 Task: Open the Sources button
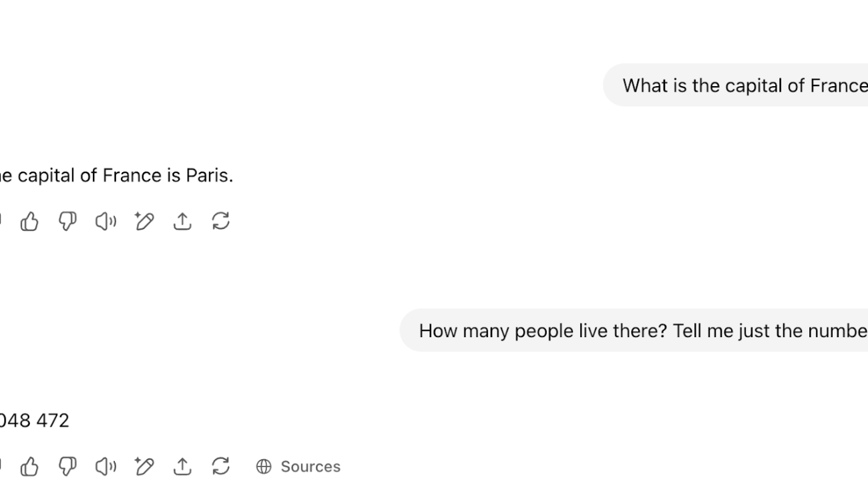298,467
